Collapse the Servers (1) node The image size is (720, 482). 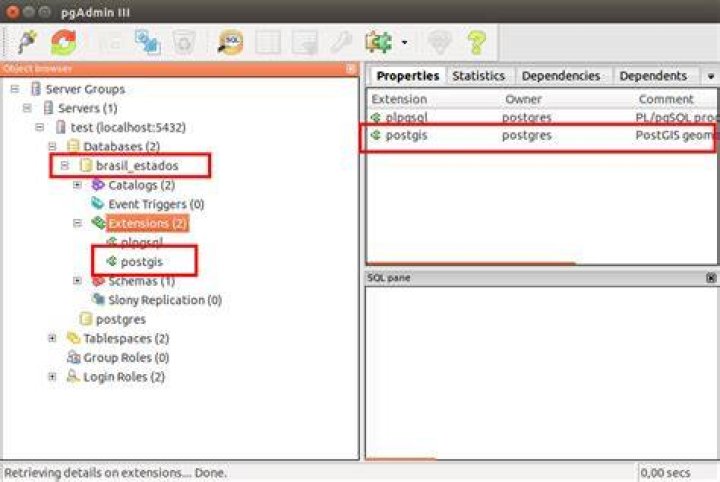pyautogui.click(x=27, y=108)
